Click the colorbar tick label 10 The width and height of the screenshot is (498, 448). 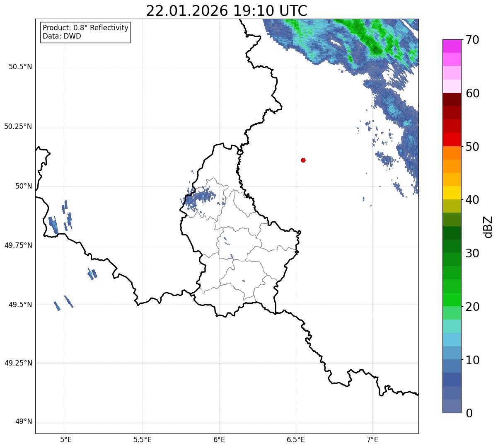[472, 360]
